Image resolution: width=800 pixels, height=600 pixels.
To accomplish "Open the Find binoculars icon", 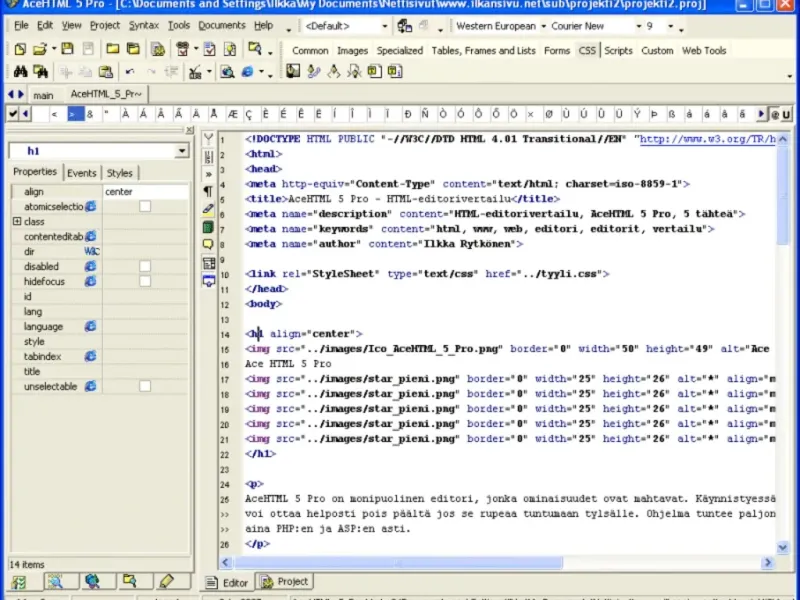I will tap(20, 72).
